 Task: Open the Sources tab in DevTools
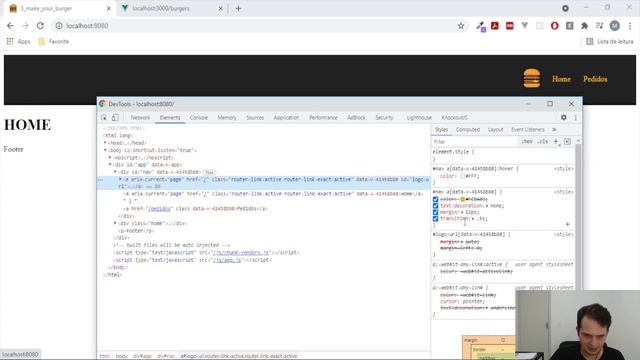255,118
